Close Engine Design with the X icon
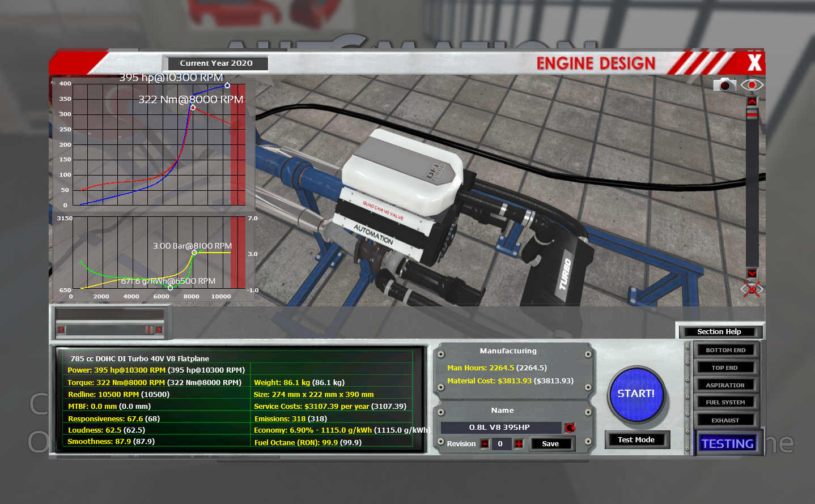Viewport: 815px width, 504px height. [754, 62]
